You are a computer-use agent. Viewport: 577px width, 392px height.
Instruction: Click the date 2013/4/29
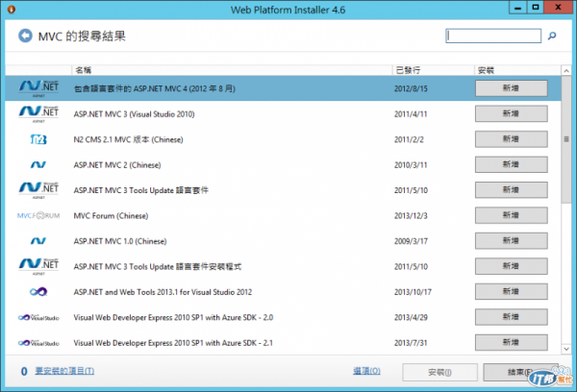tap(411, 317)
